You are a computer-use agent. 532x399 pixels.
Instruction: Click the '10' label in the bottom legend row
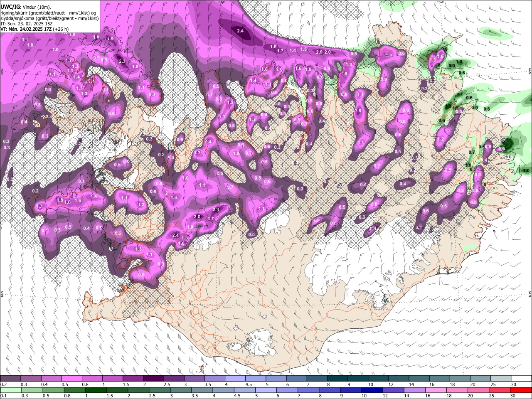365,396
